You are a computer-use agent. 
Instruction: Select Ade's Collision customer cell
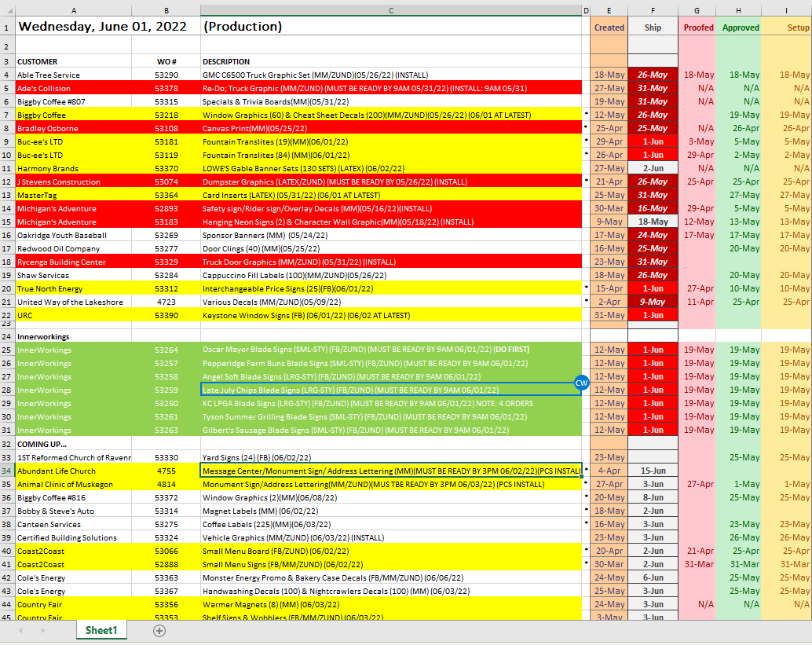click(74, 88)
